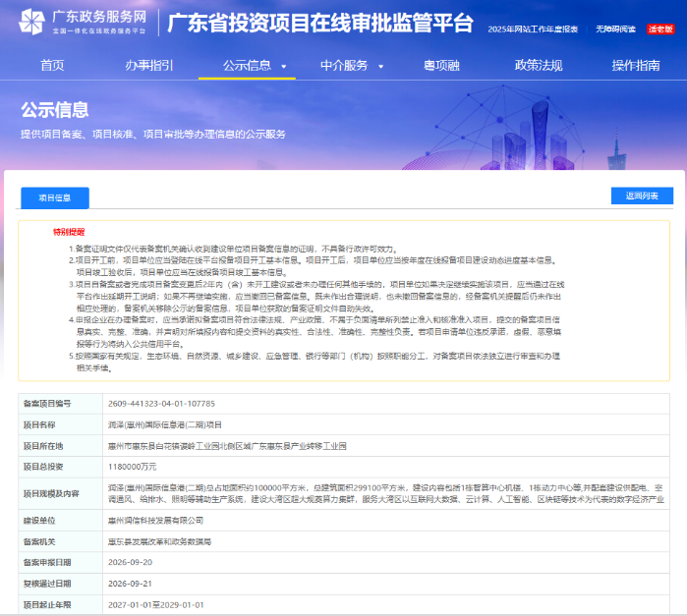
Task: Open the 办事指引 menu item
Action: pos(149,65)
